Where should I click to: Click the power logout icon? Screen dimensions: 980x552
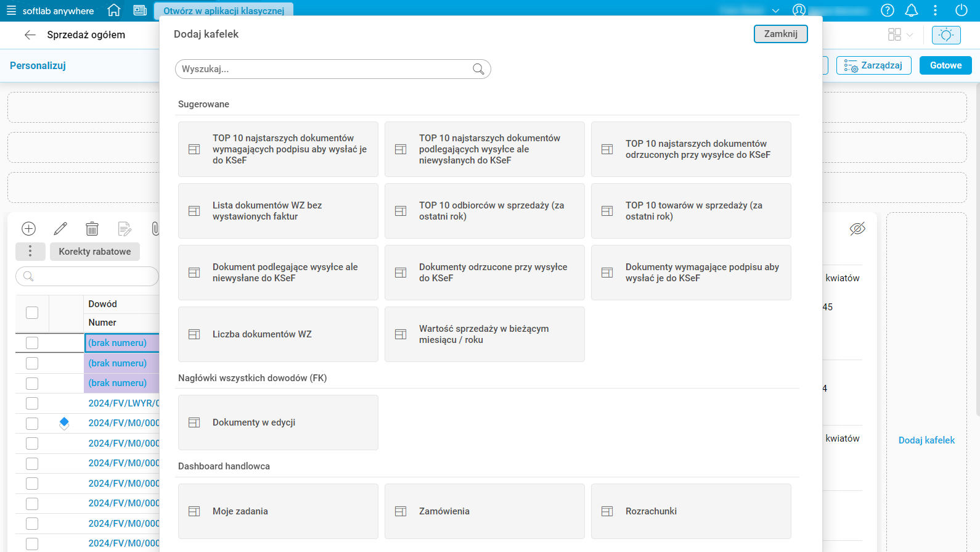point(961,10)
